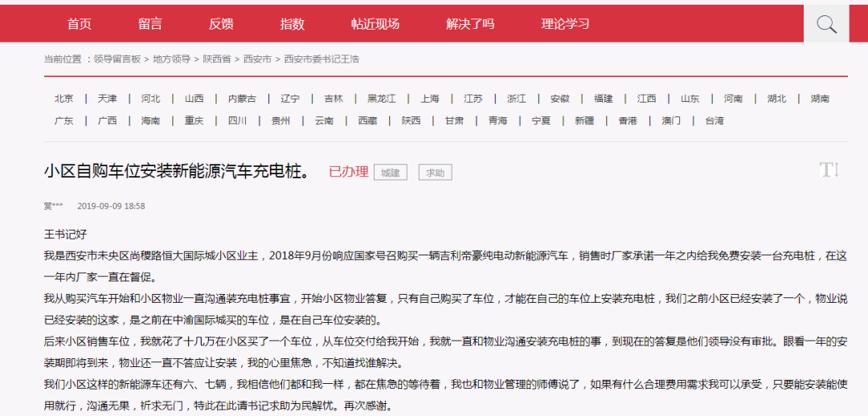
Task: Select province link 重庆
Action: (194, 120)
